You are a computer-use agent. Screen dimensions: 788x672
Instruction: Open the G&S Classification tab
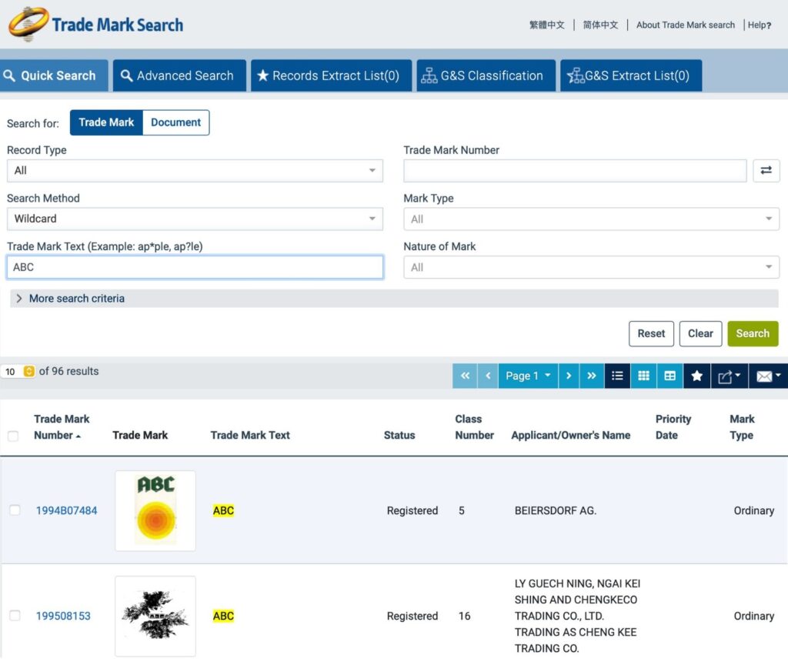coord(486,75)
